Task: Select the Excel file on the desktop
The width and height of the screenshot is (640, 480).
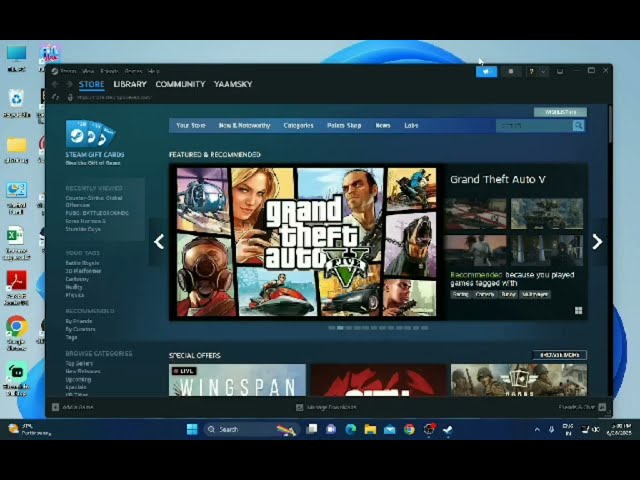Action: coord(16,242)
